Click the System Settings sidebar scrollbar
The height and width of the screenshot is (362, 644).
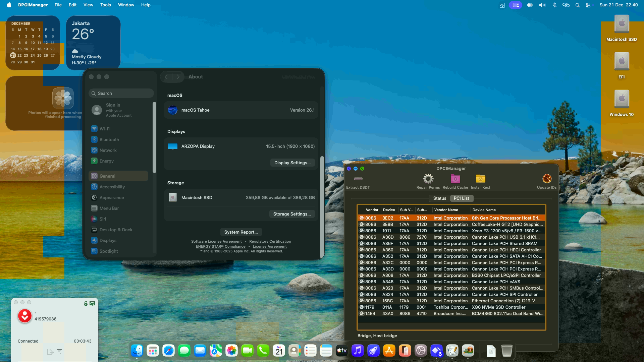(x=154, y=137)
